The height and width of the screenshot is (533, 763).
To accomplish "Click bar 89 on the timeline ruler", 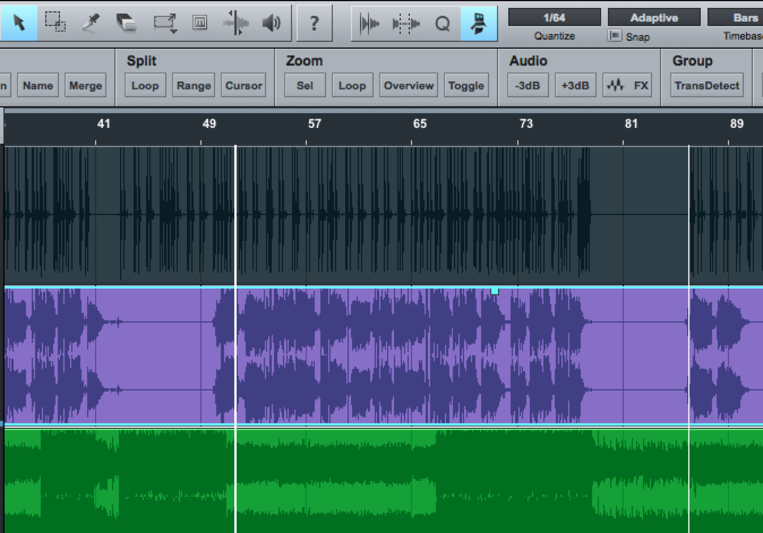I will pyautogui.click(x=737, y=124).
